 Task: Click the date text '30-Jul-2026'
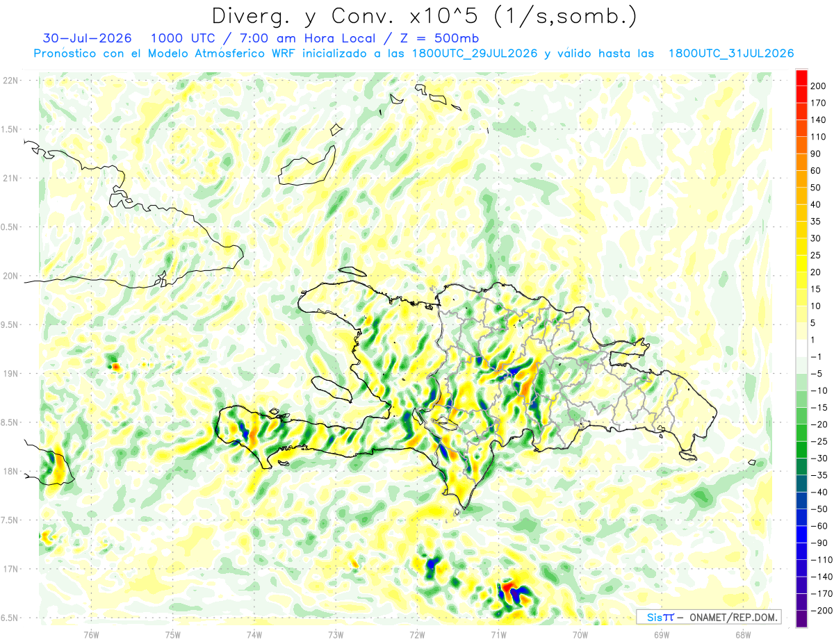point(86,38)
